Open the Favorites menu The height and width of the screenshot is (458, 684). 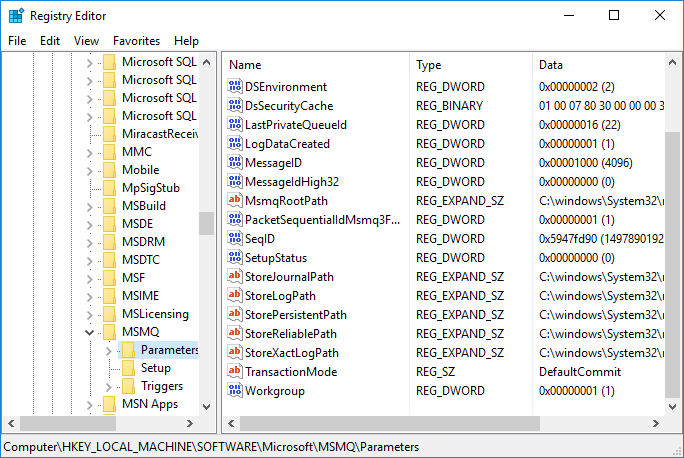click(x=137, y=41)
